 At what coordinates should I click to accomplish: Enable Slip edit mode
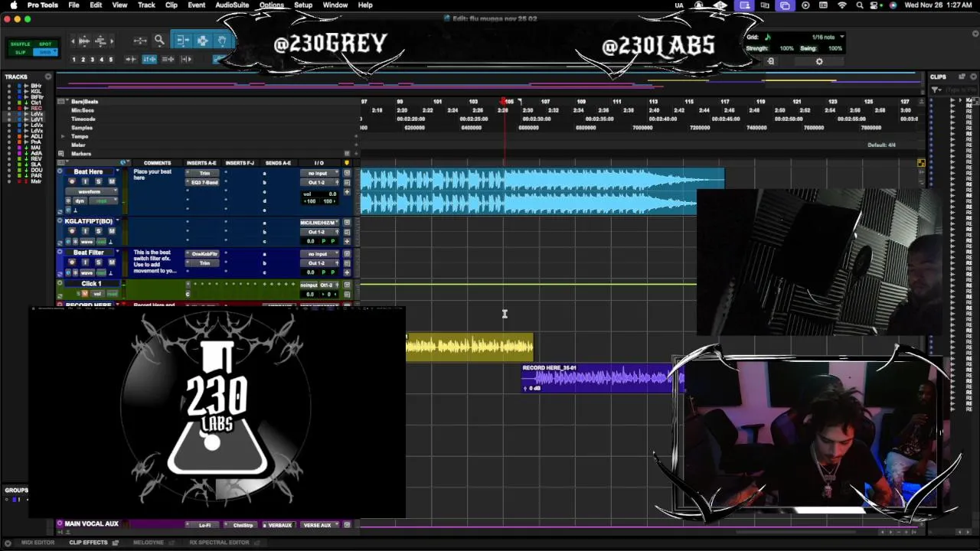21,52
